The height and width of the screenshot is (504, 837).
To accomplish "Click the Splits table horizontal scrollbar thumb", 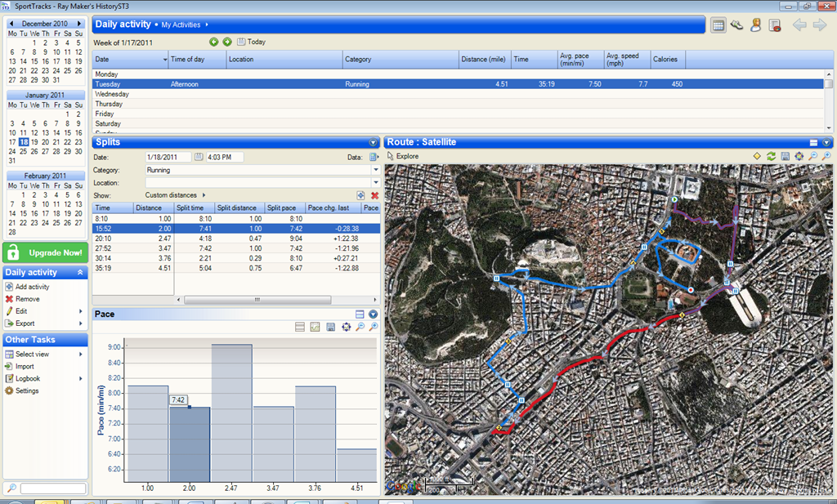I will coord(257,300).
